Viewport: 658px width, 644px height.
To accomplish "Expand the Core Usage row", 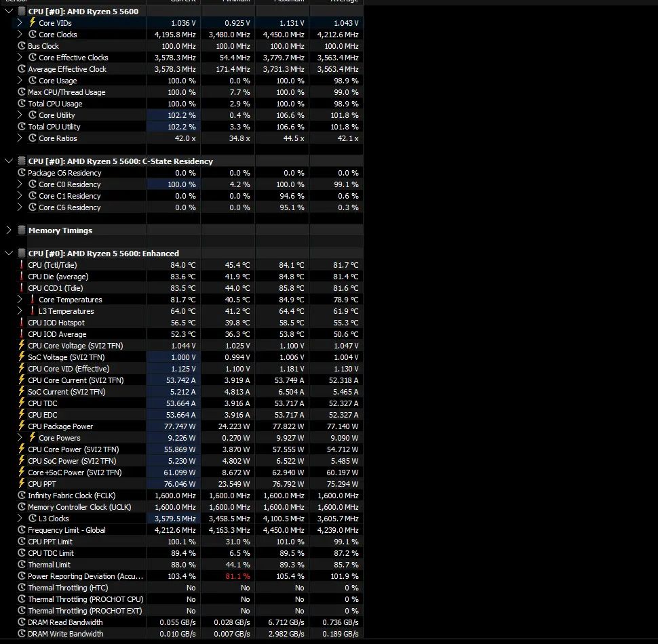I will click(x=19, y=81).
